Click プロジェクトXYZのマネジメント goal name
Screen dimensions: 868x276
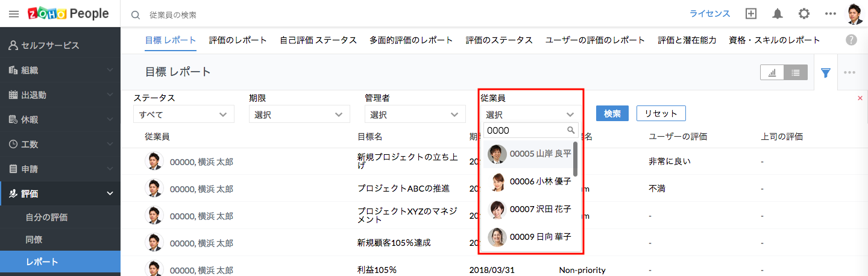coord(409,215)
